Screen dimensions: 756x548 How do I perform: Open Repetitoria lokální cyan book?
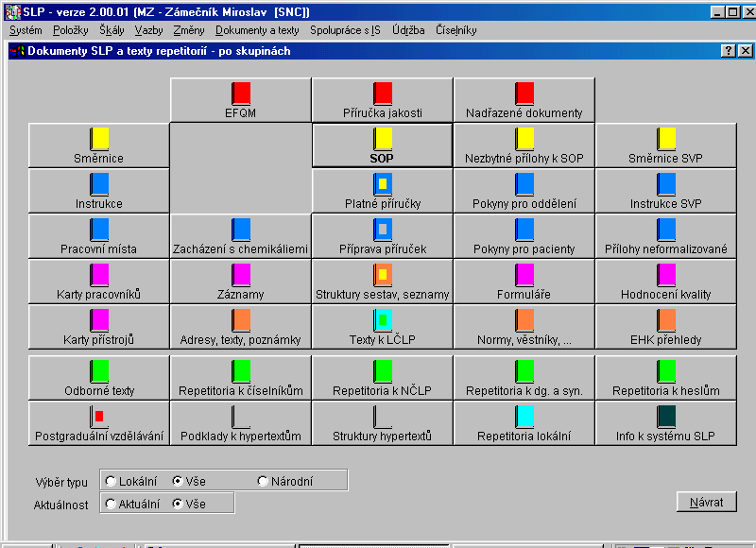point(524,417)
